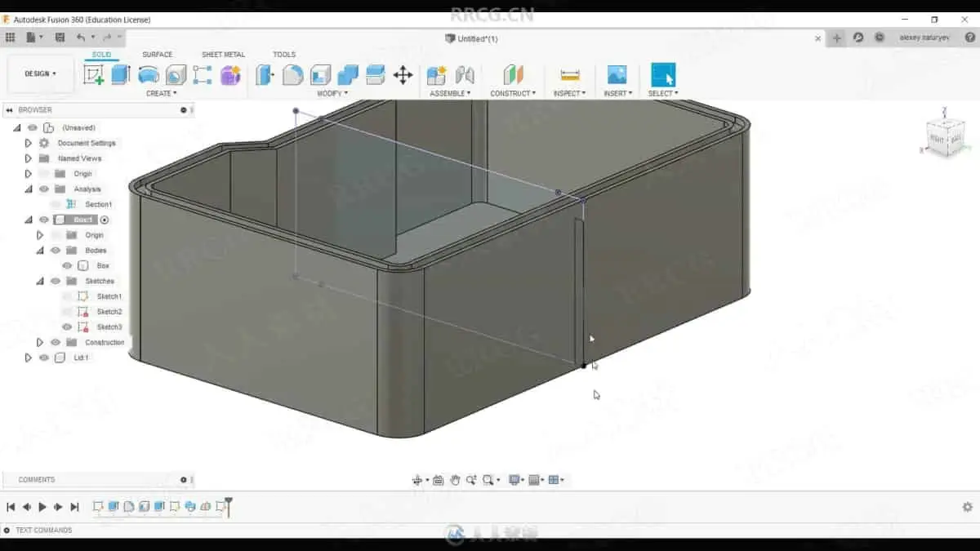The height and width of the screenshot is (551, 980).
Task: Collapse the Sketches folder
Action: [x=40, y=281]
